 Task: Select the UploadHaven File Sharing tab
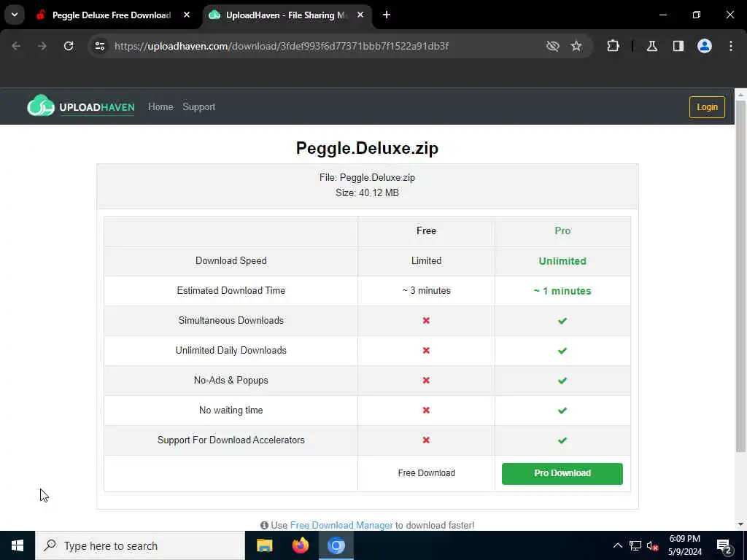286,15
